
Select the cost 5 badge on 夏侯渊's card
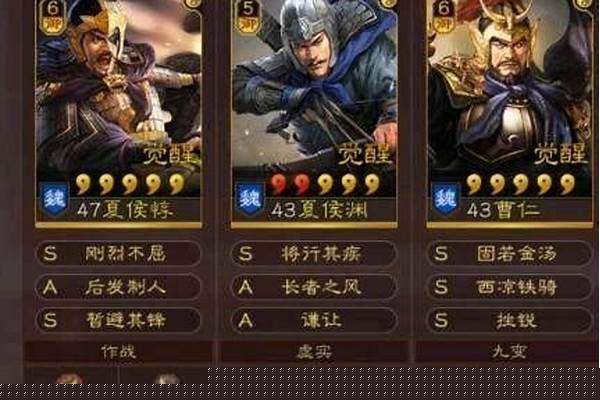coord(248,16)
